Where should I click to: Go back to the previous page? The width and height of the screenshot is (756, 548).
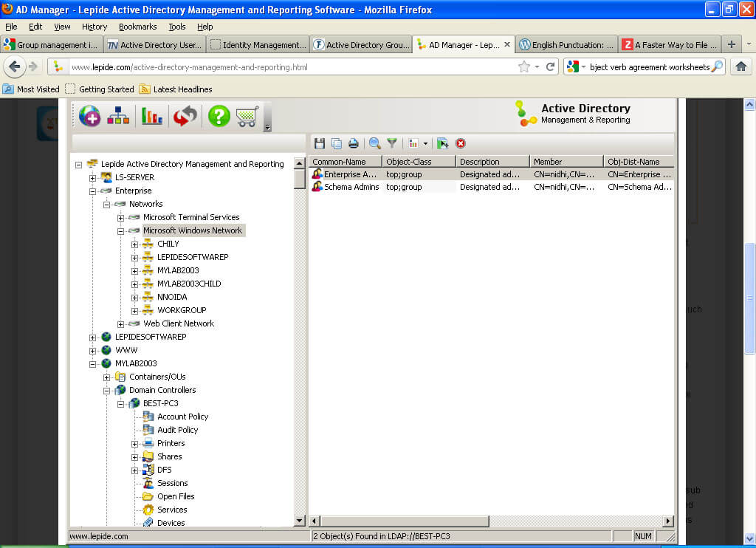point(15,66)
